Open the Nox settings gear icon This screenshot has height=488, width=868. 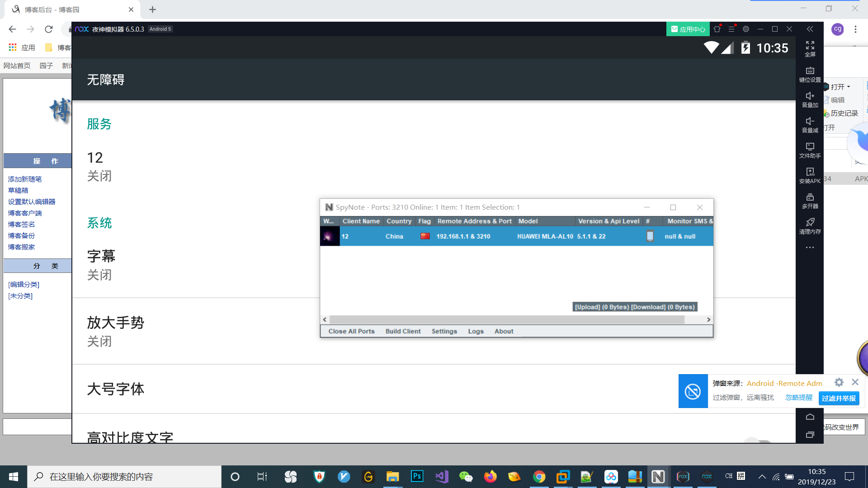coord(746,29)
